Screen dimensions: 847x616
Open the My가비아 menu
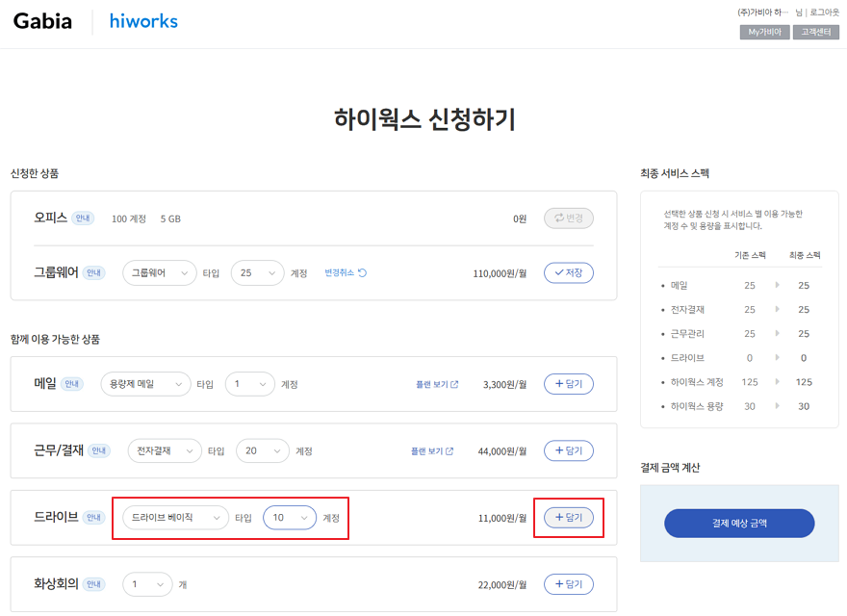[x=764, y=33]
